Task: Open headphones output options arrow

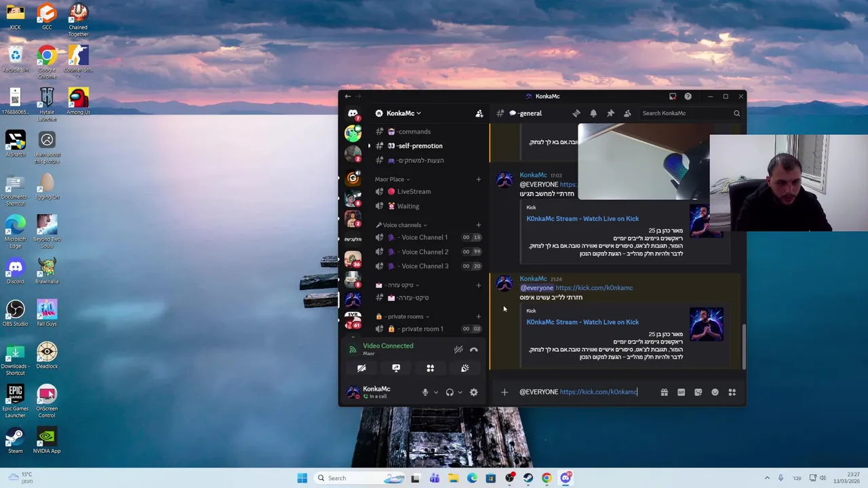Action: [x=460, y=392]
